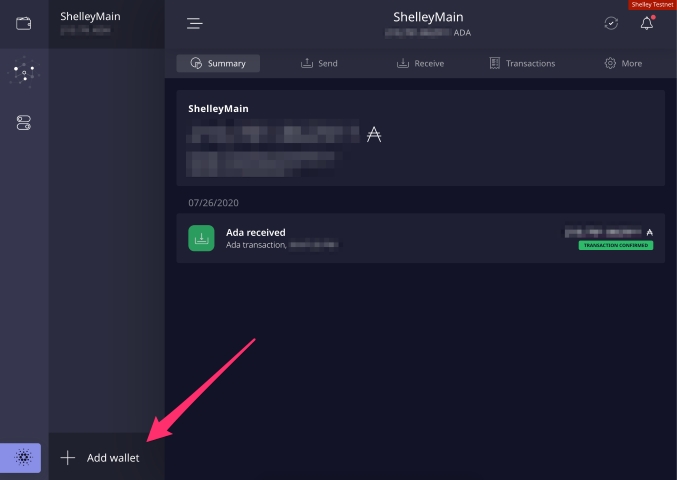Expand the More menu
The width and height of the screenshot is (677, 480).
[x=623, y=63]
